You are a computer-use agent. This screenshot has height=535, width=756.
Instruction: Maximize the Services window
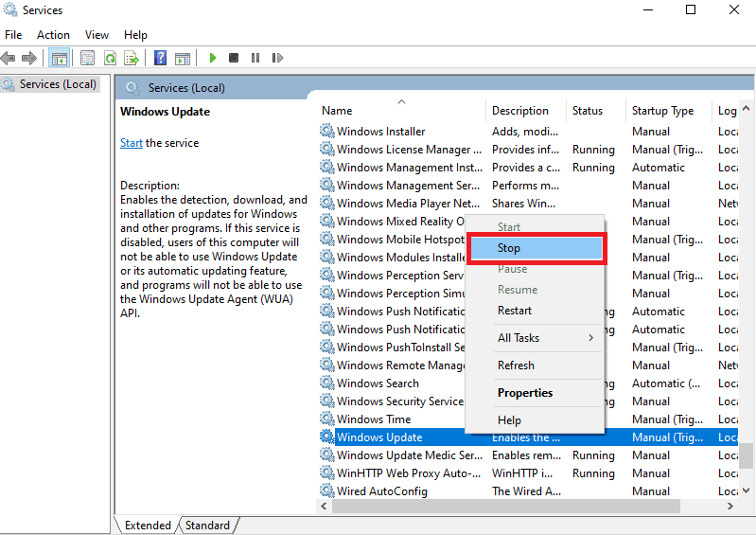(691, 9)
